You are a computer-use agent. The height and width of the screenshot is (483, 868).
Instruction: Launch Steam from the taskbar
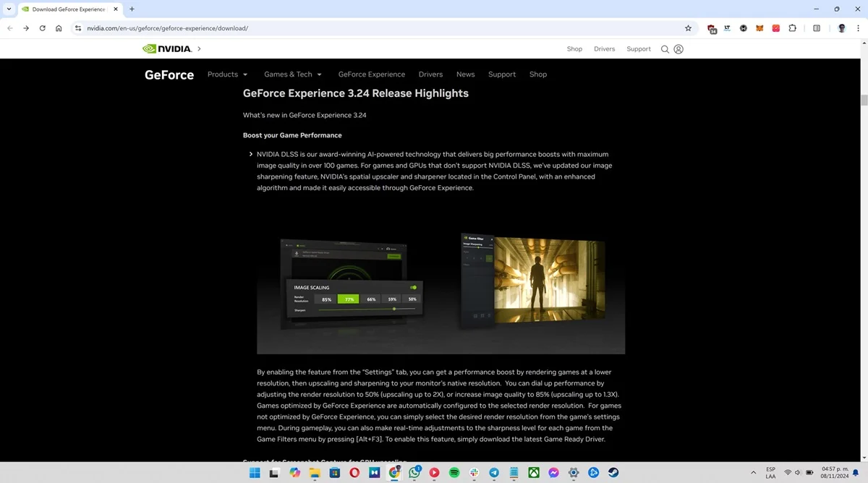(x=614, y=472)
